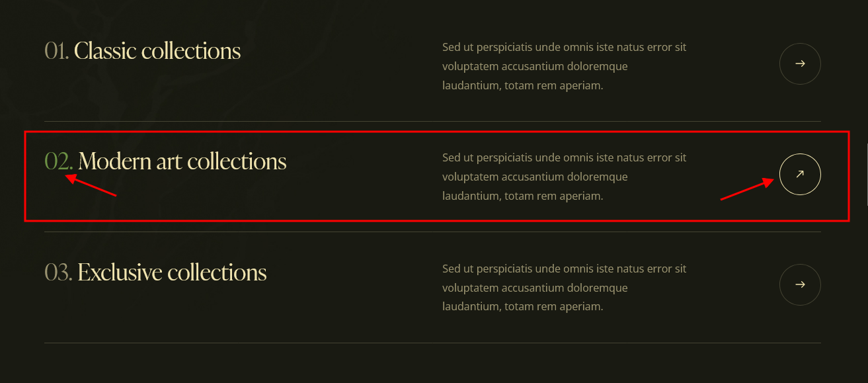Open the Modern art collections heading

[182, 161]
